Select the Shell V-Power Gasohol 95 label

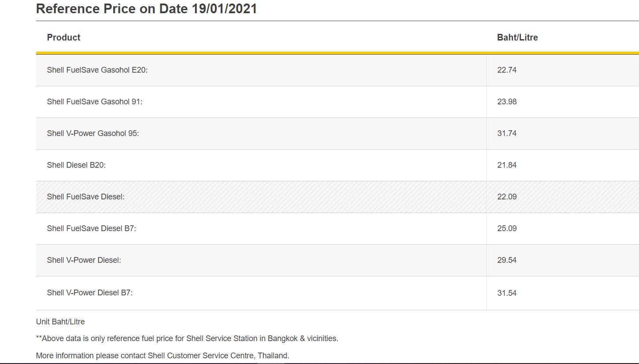tap(93, 133)
